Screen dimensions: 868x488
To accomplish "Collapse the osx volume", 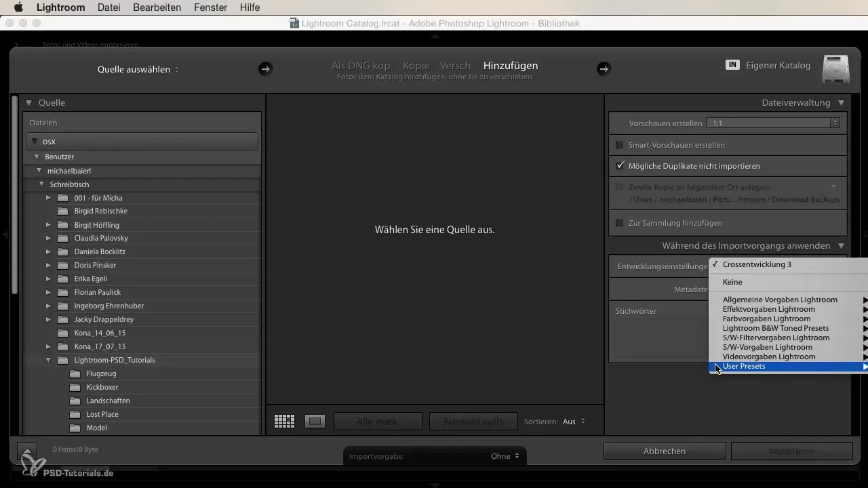I will point(35,142).
